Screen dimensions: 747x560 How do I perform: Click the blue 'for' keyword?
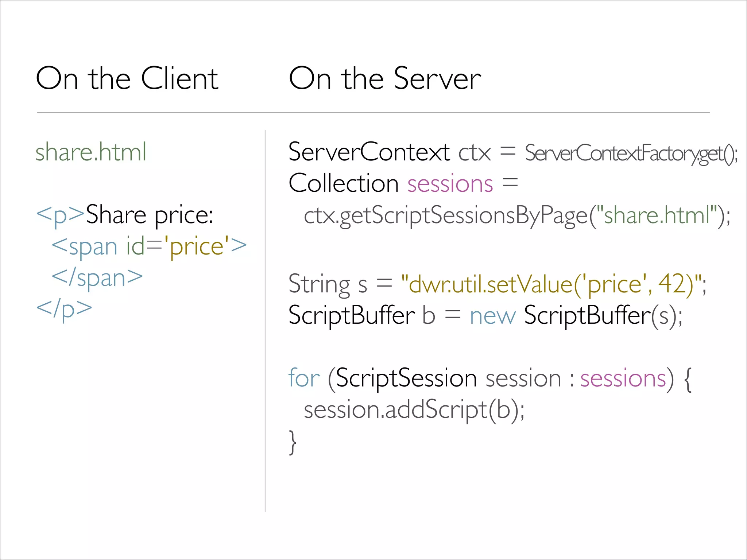point(304,378)
